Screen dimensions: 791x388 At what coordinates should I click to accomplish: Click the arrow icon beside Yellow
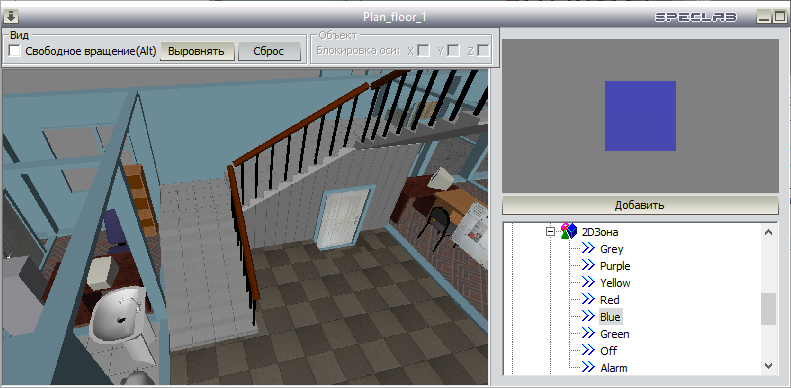coord(588,283)
